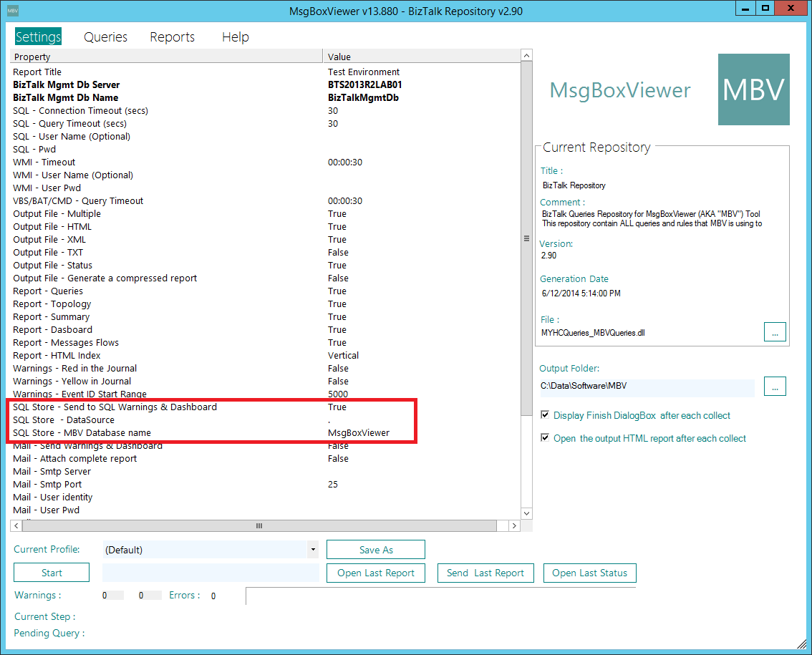Viewport: 812px width, 655px height.
Task: Click the Value column header
Action: 422,57
